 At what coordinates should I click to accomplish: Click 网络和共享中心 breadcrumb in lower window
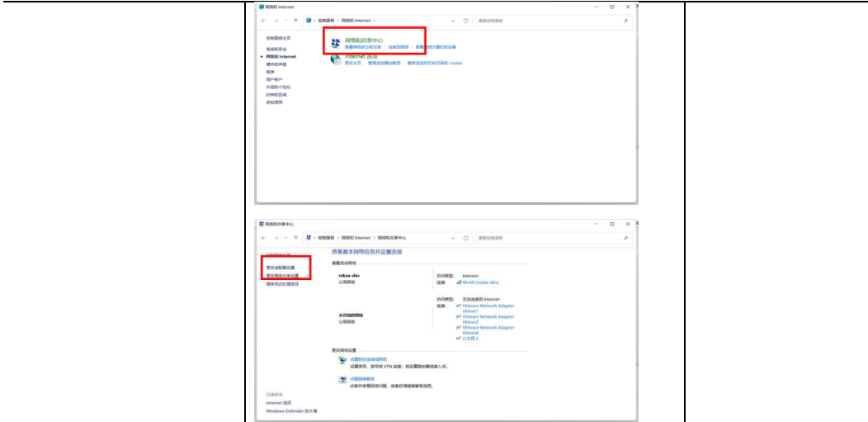392,238
